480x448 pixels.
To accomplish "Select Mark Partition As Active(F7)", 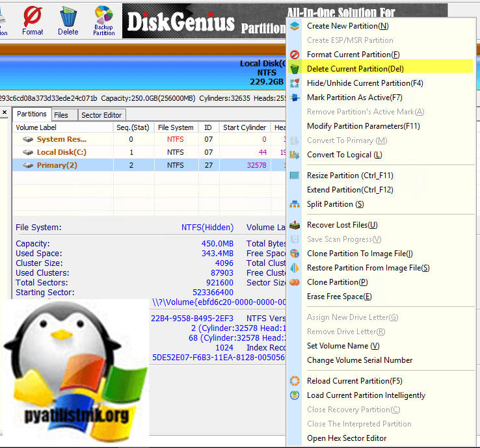I will tap(354, 98).
